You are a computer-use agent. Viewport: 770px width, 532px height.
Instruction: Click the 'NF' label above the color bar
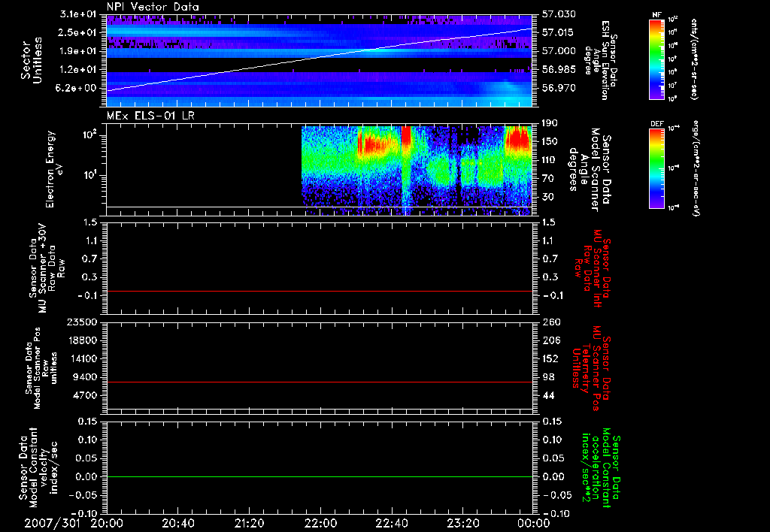coord(656,15)
